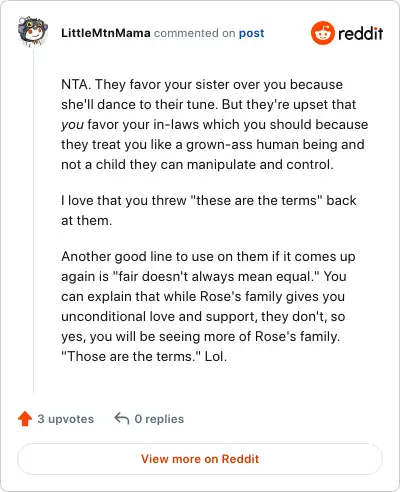Click paragraph beginning "NTA. They favor"
Screen dimensions: 400x492
pos(215,124)
